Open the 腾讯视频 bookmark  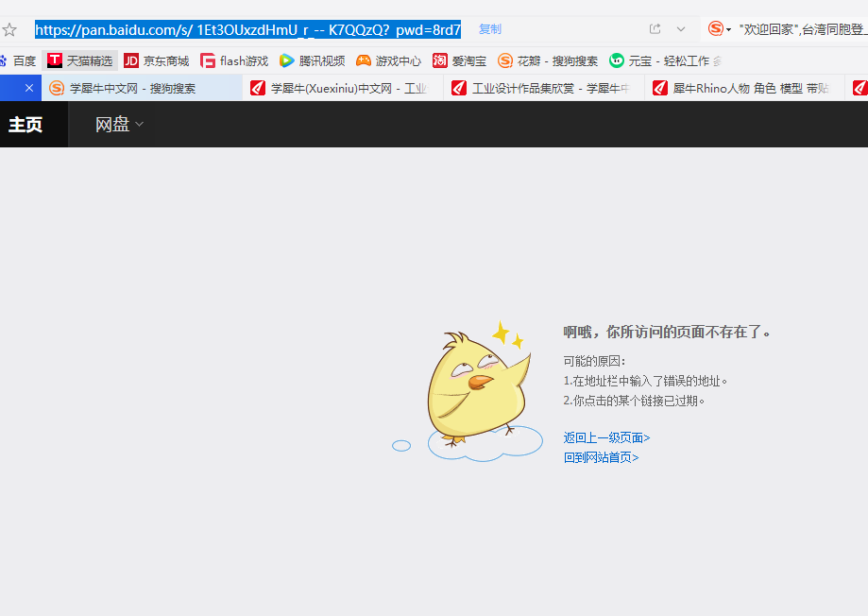tap(313, 60)
